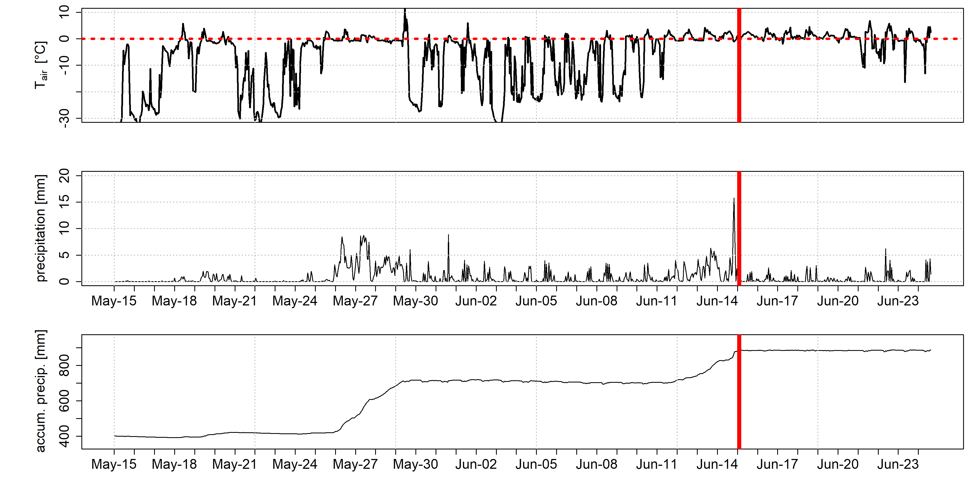Click 'May-15' below the accumulated precipitation panel
The image size is (980, 490).
(114, 464)
